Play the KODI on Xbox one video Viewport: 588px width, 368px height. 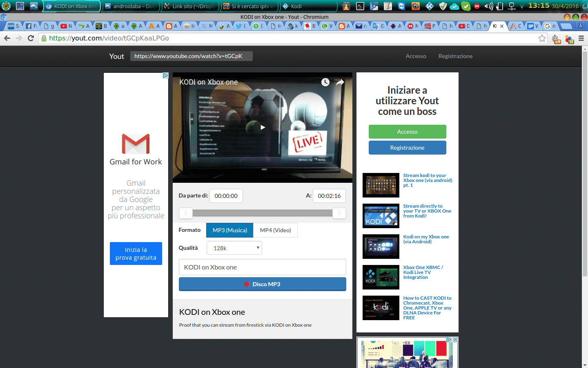coord(263,127)
